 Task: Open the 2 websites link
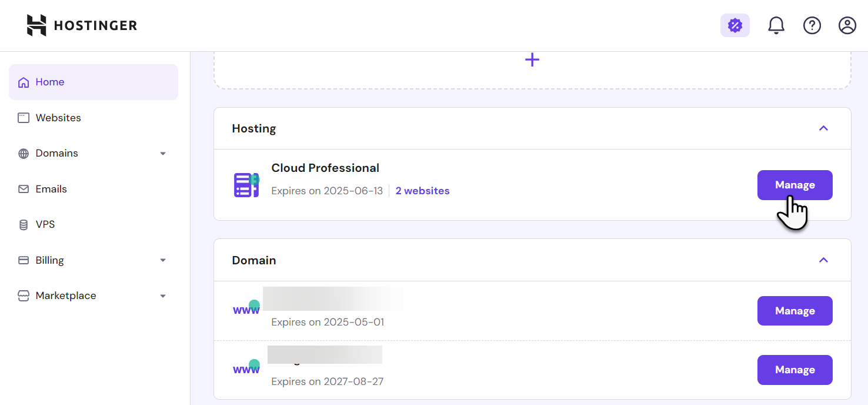click(x=422, y=191)
